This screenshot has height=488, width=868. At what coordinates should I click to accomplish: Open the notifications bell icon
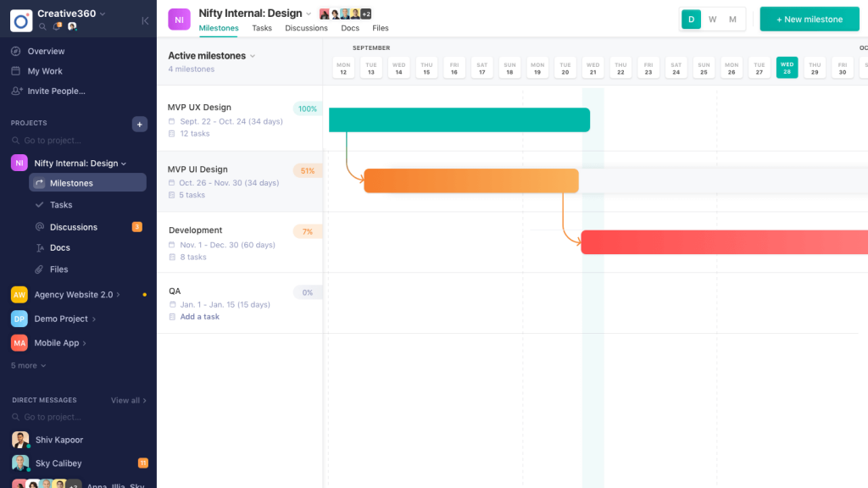[x=57, y=26]
